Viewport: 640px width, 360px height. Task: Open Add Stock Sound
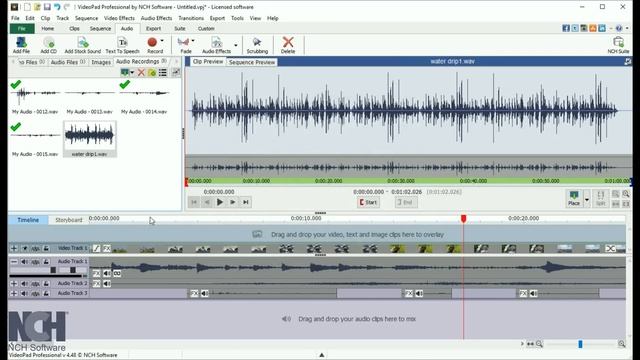click(82, 45)
